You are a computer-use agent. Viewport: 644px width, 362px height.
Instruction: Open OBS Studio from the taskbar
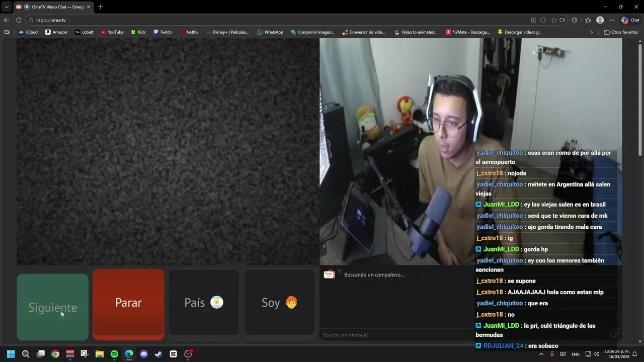(x=188, y=354)
